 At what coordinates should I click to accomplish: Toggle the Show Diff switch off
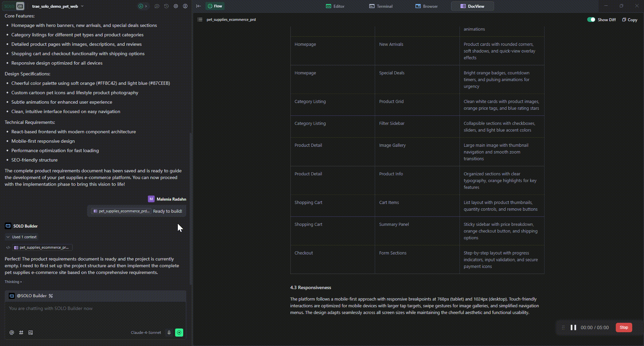[591, 20]
